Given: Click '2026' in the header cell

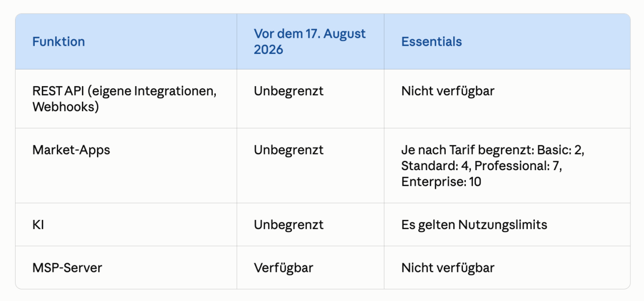Looking at the screenshot, I should point(268,49).
